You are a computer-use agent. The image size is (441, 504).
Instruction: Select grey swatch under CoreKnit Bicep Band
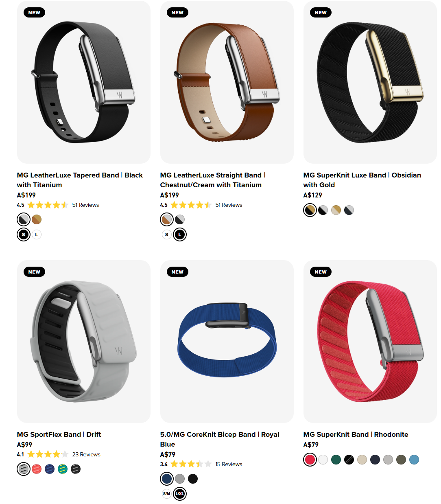[180, 479]
